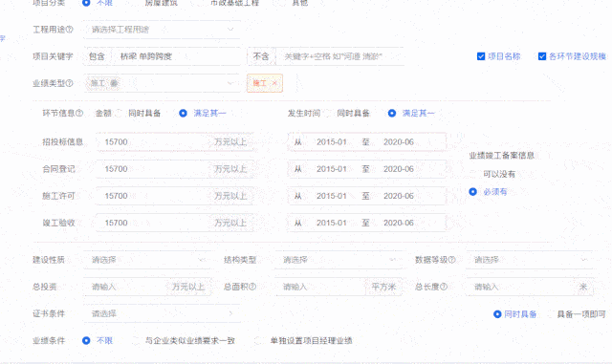Click the 总投资 input field

click(125, 287)
